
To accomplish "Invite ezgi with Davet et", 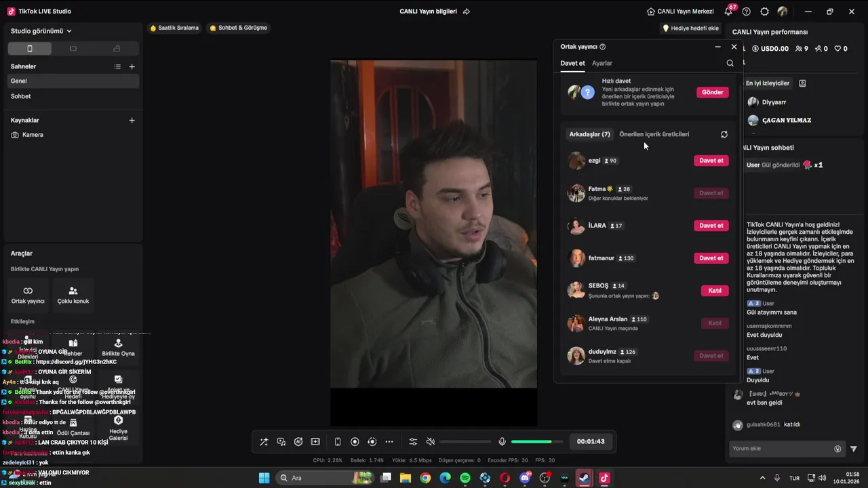I will (x=711, y=161).
